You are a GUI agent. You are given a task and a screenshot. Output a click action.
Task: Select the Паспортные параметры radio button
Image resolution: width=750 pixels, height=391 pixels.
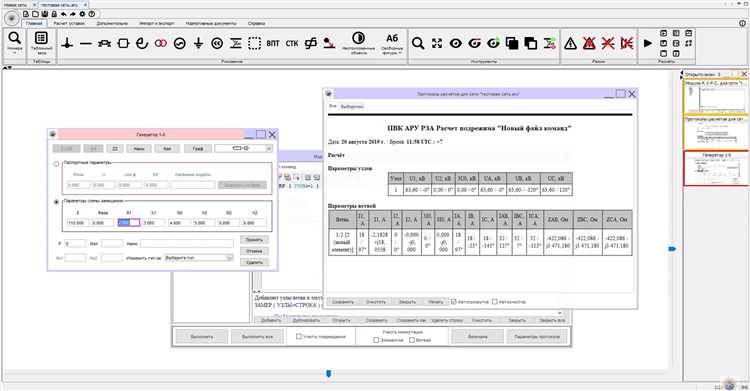[x=56, y=164]
